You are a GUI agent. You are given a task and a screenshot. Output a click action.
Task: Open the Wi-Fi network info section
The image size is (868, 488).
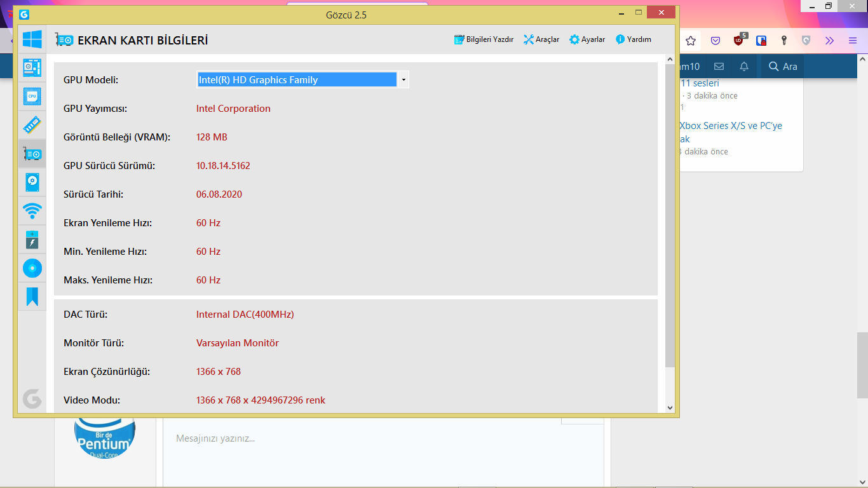(32, 211)
